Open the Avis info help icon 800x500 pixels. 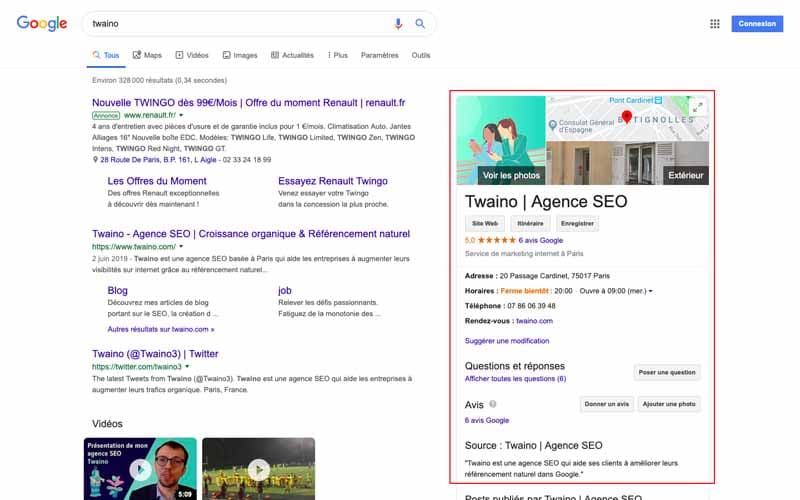(x=493, y=404)
